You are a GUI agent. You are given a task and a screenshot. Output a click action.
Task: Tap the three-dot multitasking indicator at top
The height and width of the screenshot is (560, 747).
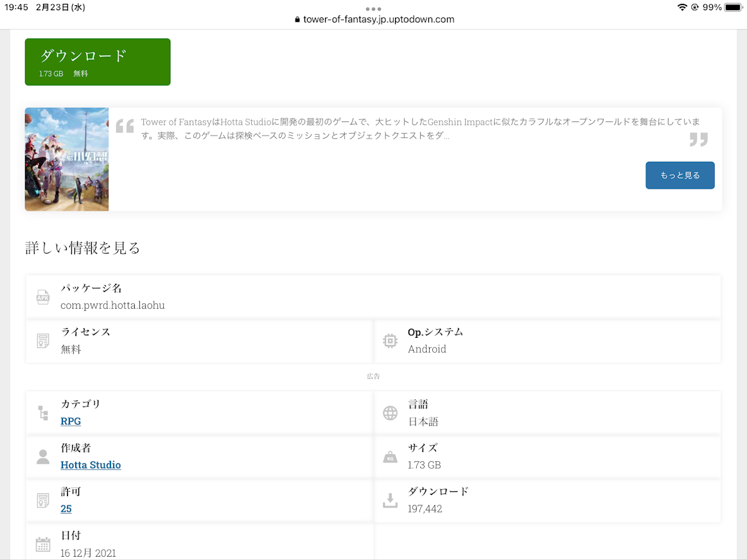click(x=374, y=9)
